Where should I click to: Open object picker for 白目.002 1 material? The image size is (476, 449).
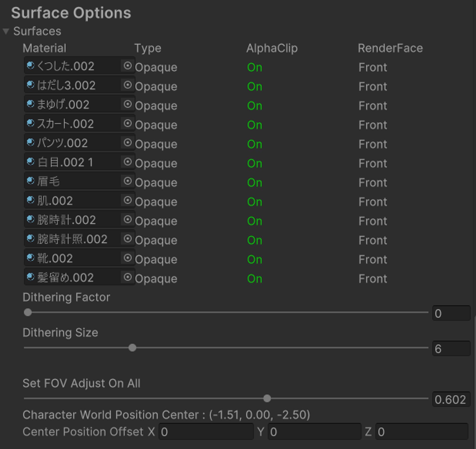[128, 162]
